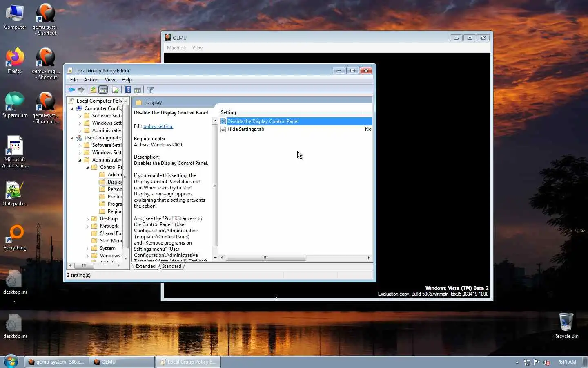588x368 pixels.
Task: Expand the Desktop folder node
Action: pos(88,219)
